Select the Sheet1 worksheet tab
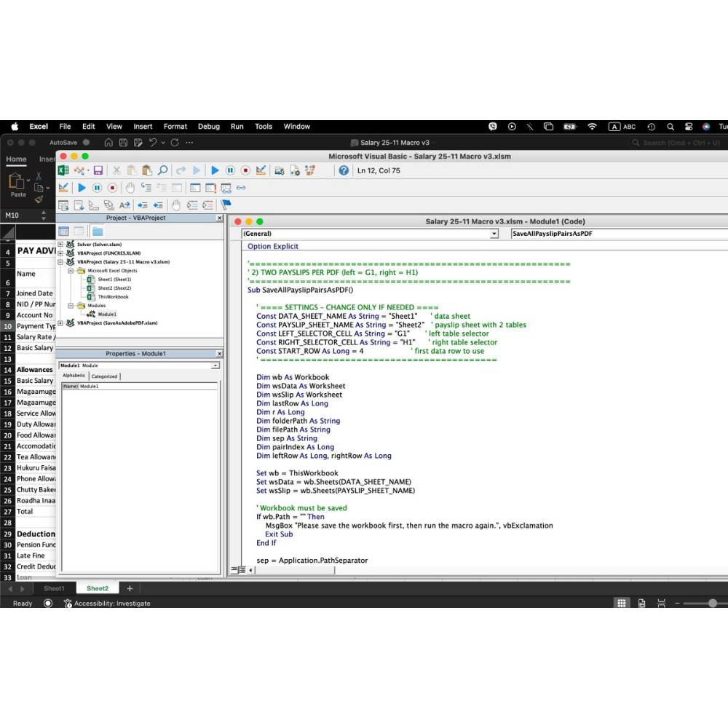 [54, 588]
